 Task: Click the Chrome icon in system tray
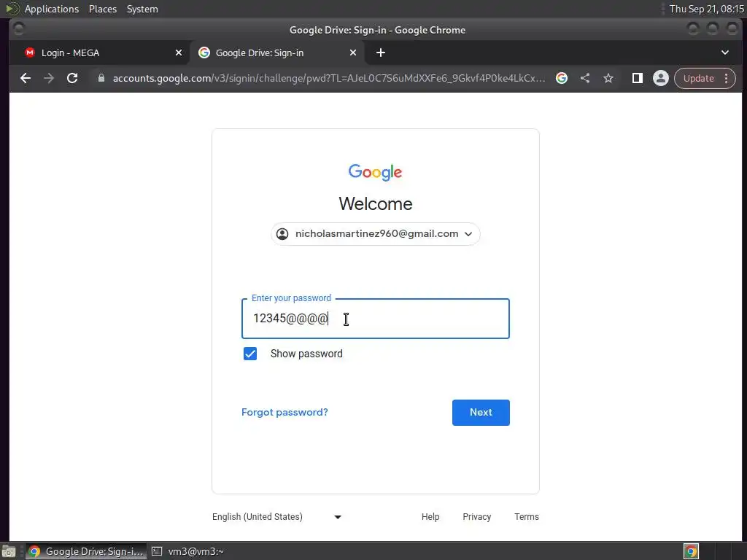tap(691, 551)
